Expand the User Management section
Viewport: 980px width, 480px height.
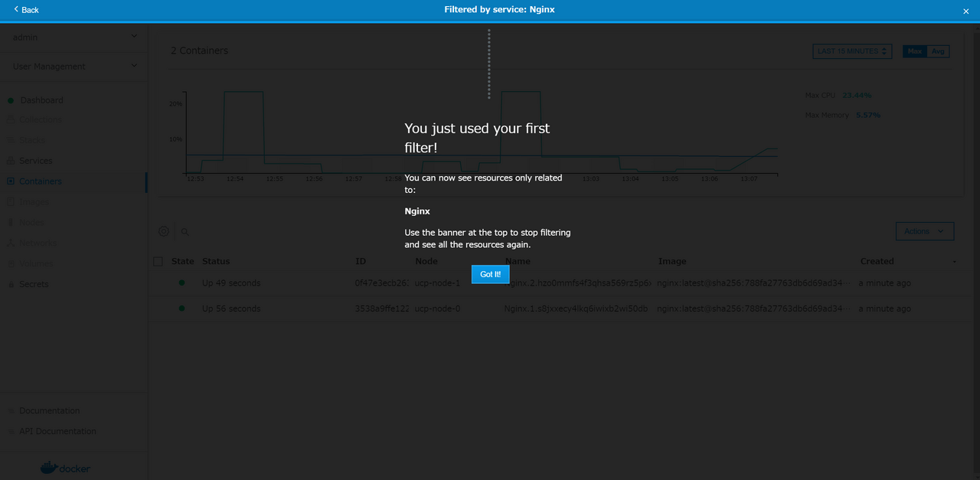73,67
